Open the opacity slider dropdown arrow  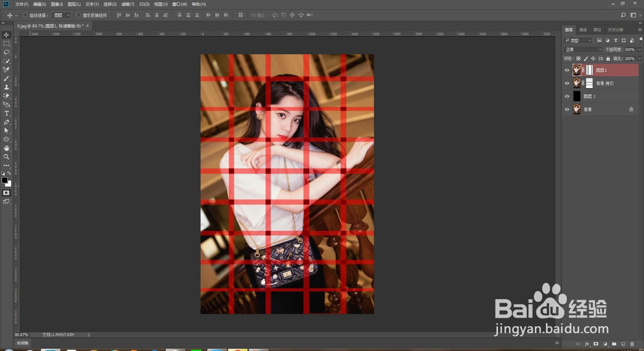[640, 49]
